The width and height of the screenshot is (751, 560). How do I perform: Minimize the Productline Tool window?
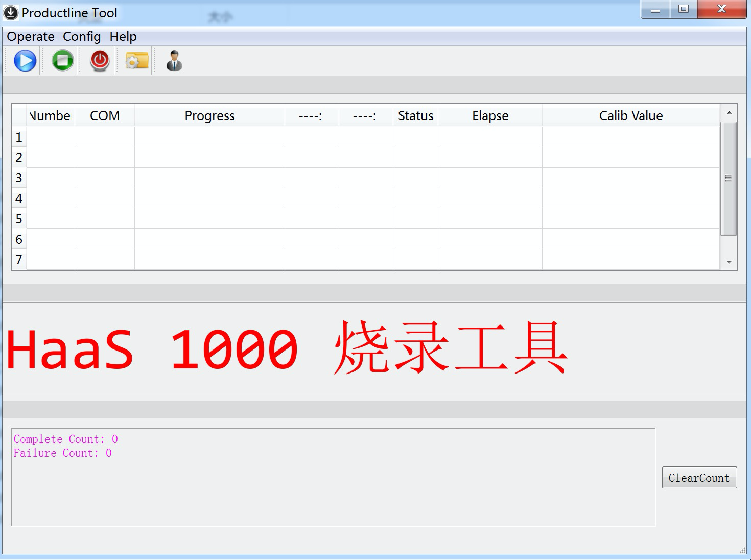(655, 9)
